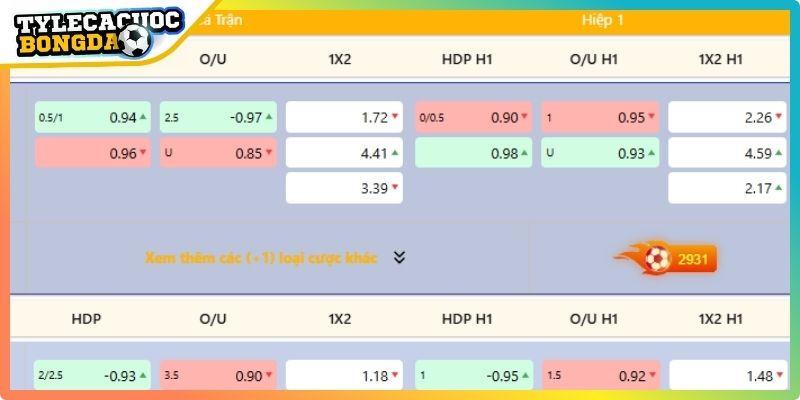
Task: Click the O/U H1 header above the 0.95 odds
Action: tap(594, 60)
